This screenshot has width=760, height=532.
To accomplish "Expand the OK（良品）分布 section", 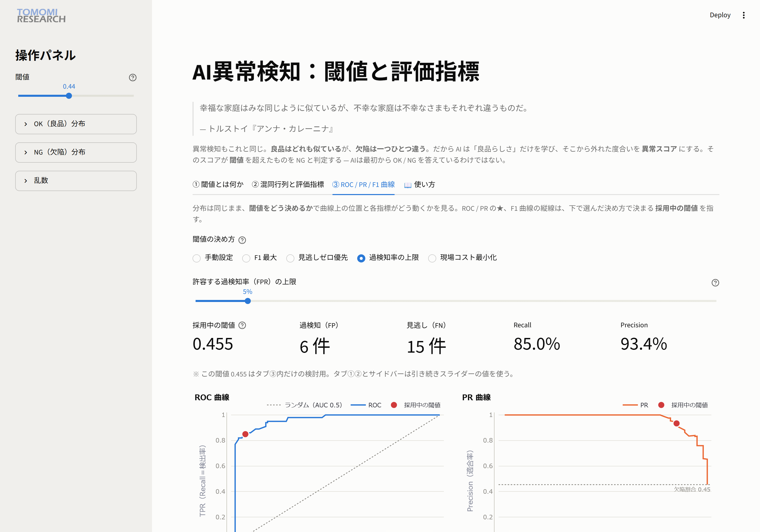I will (76, 124).
